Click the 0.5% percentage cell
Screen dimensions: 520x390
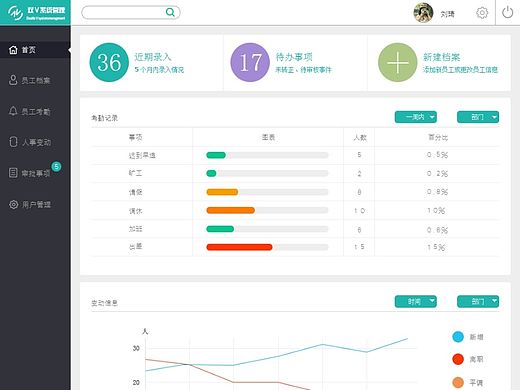point(437,155)
